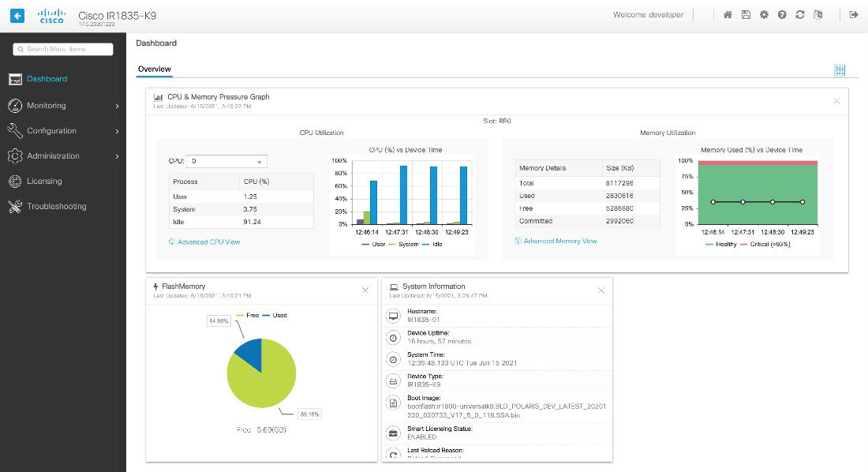Open the CPU selection dropdown
The height and width of the screenshot is (472, 868).
click(x=227, y=161)
